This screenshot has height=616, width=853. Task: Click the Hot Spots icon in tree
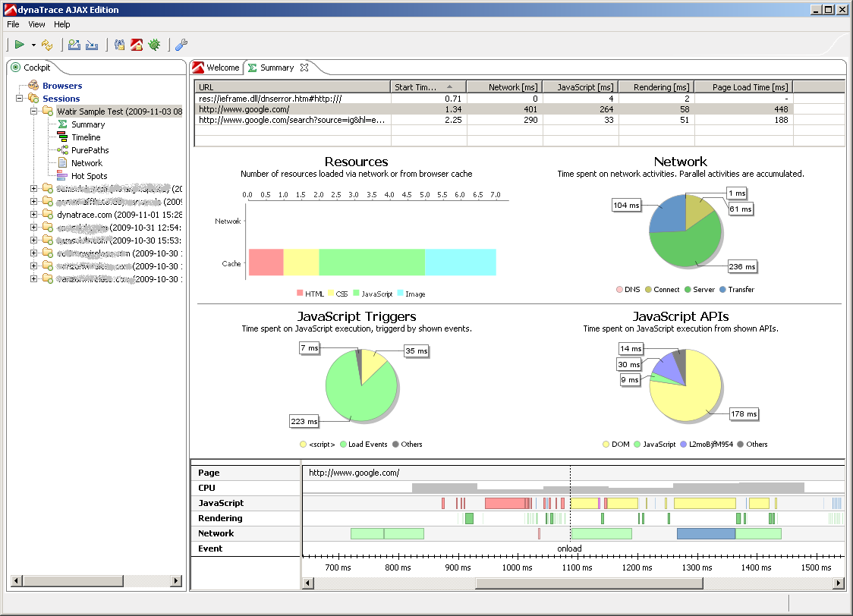click(x=62, y=176)
